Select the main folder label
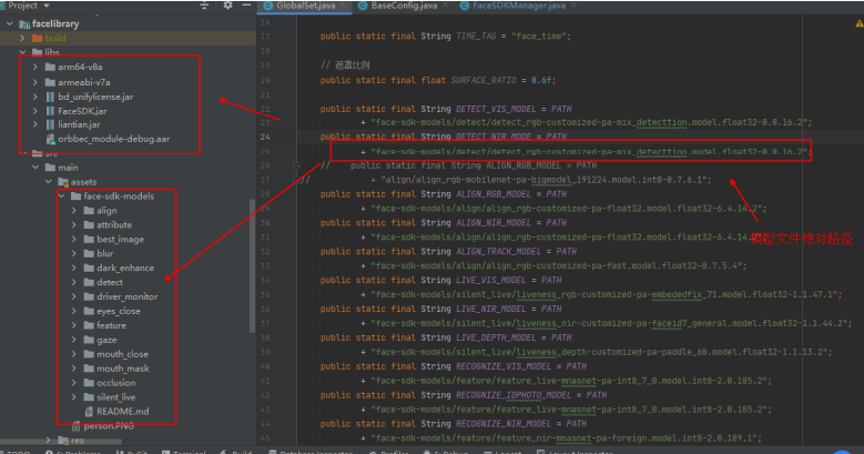This screenshot has height=454, width=864. [68, 167]
